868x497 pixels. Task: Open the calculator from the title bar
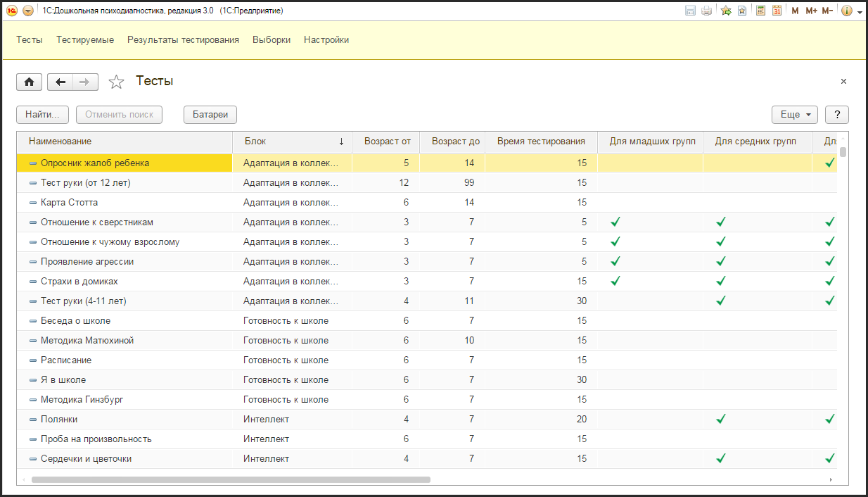click(x=760, y=11)
